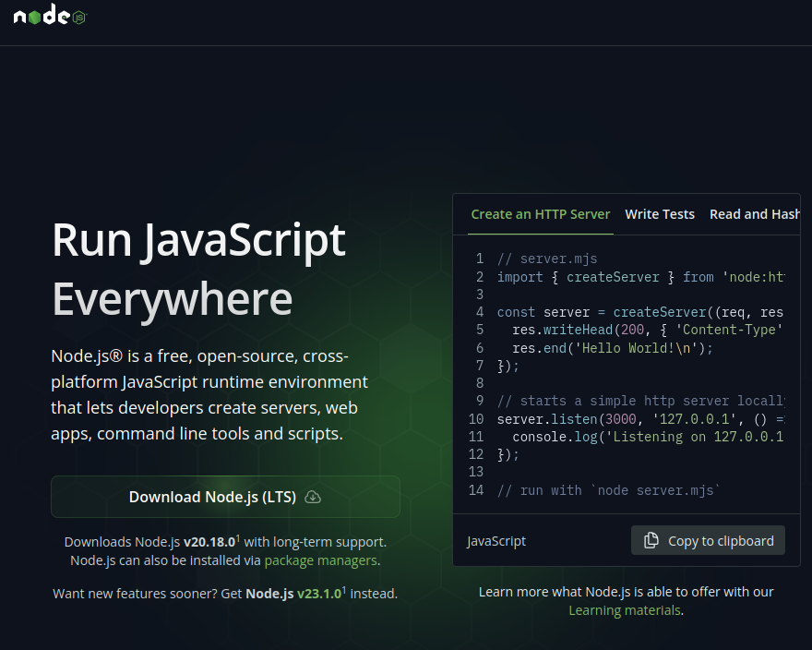
Task: Open the Learning materials link
Action: click(625, 610)
